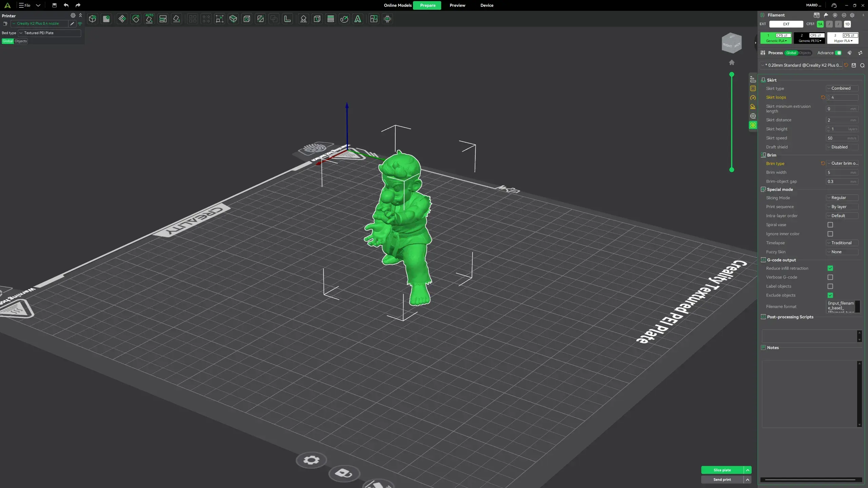
Task: Select the Measure ruler tool
Action: [x=288, y=19]
